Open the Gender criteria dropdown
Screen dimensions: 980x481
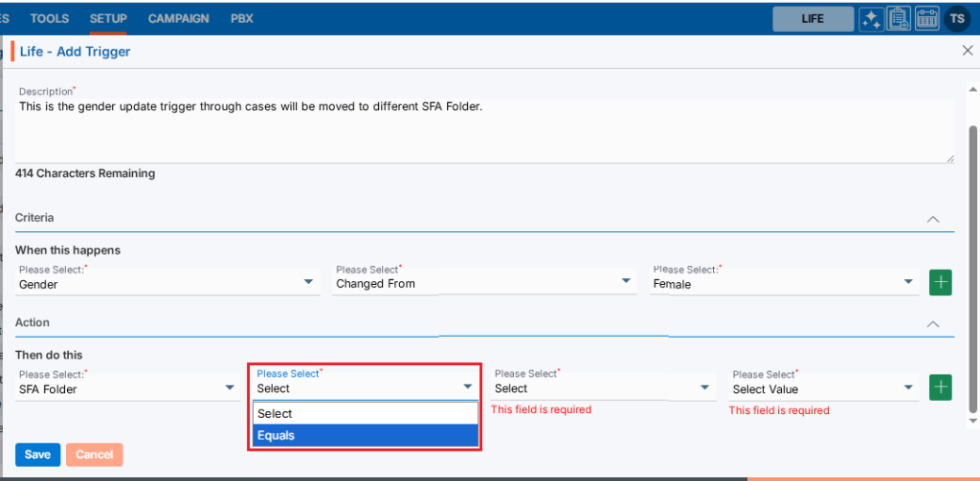(x=167, y=283)
